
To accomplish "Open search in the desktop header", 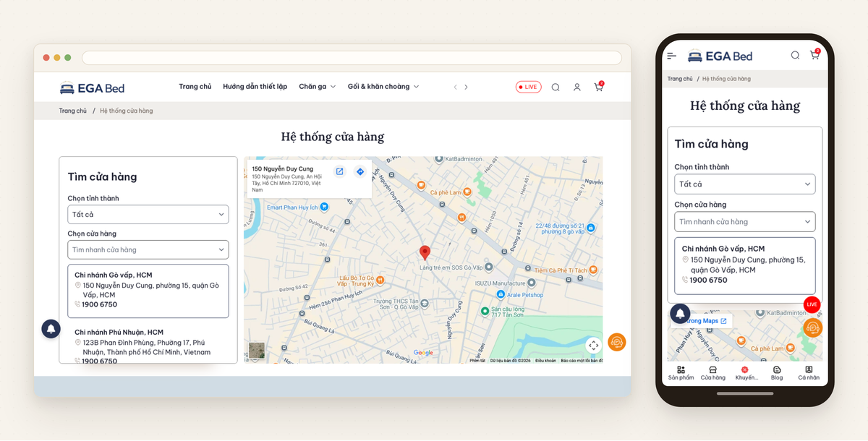I will 556,87.
